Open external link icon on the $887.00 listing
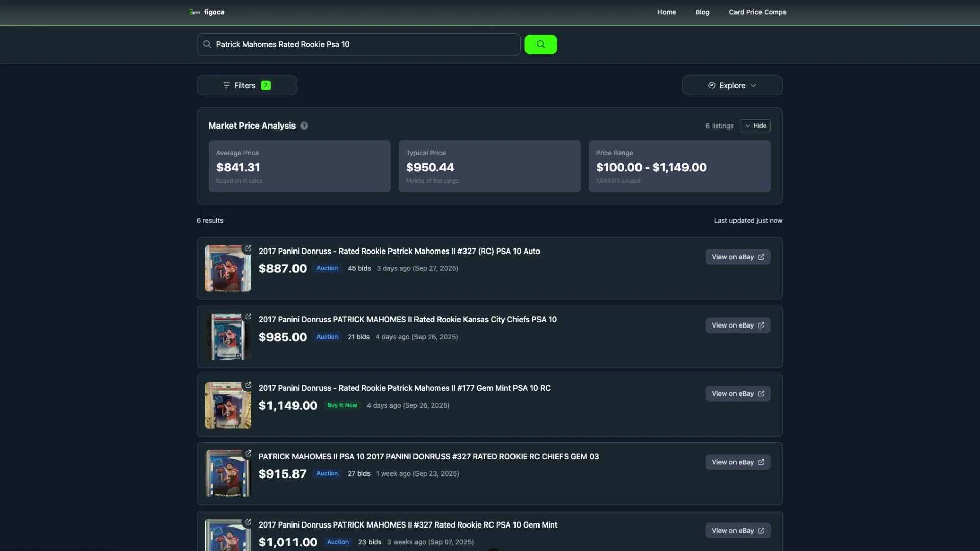Image resolution: width=980 pixels, height=551 pixels. (x=248, y=248)
